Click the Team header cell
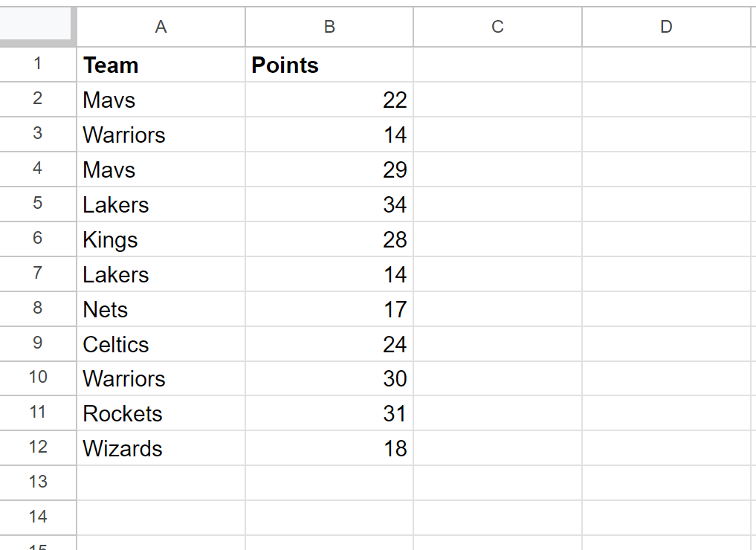 (161, 65)
